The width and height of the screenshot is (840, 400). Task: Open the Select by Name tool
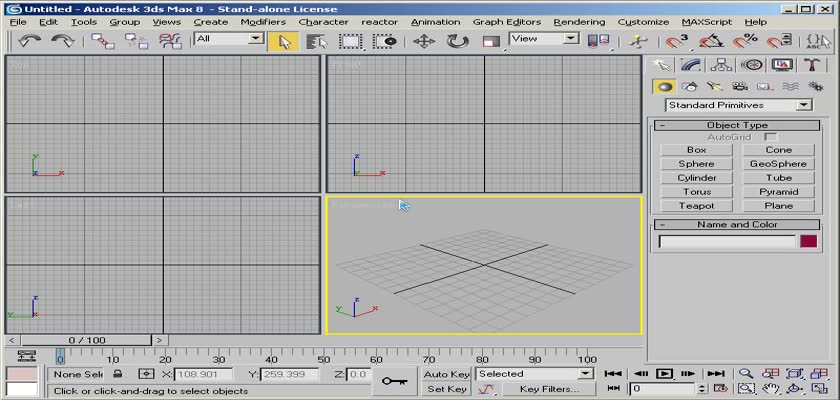(x=317, y=42)
